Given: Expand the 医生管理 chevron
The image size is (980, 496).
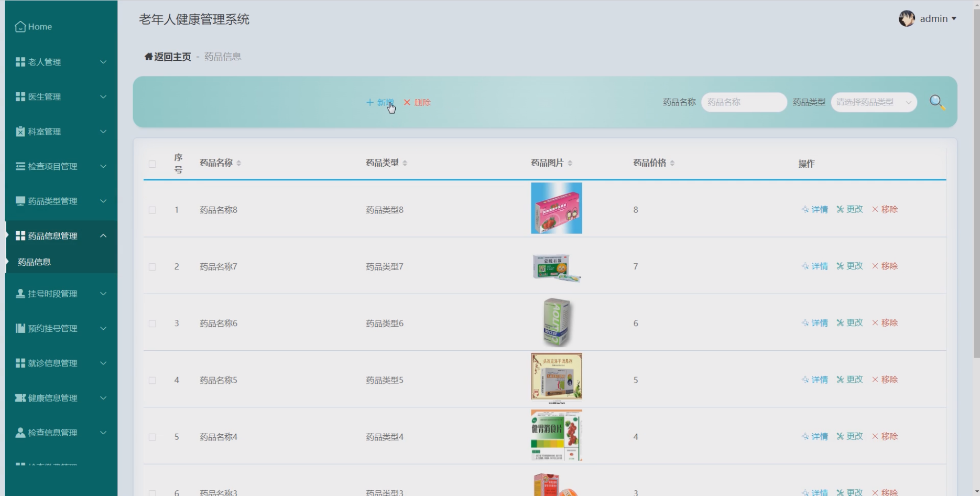Looking at the screenshot, I should (103, 96).
